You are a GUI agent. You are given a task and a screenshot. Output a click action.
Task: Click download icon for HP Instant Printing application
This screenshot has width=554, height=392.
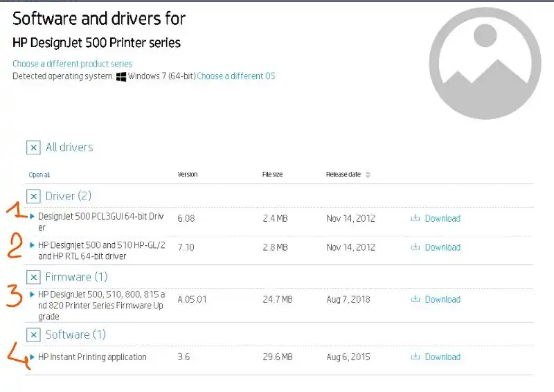click(x=415, y=357)
